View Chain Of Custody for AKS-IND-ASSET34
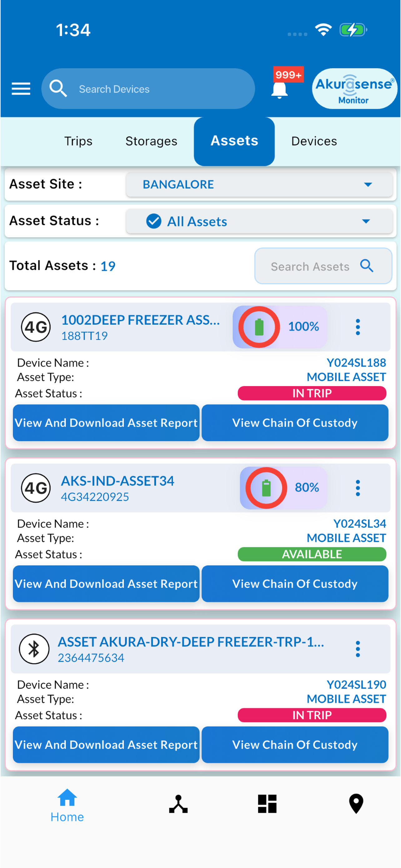This screenshot has height=868, width=401. point(295,584)
